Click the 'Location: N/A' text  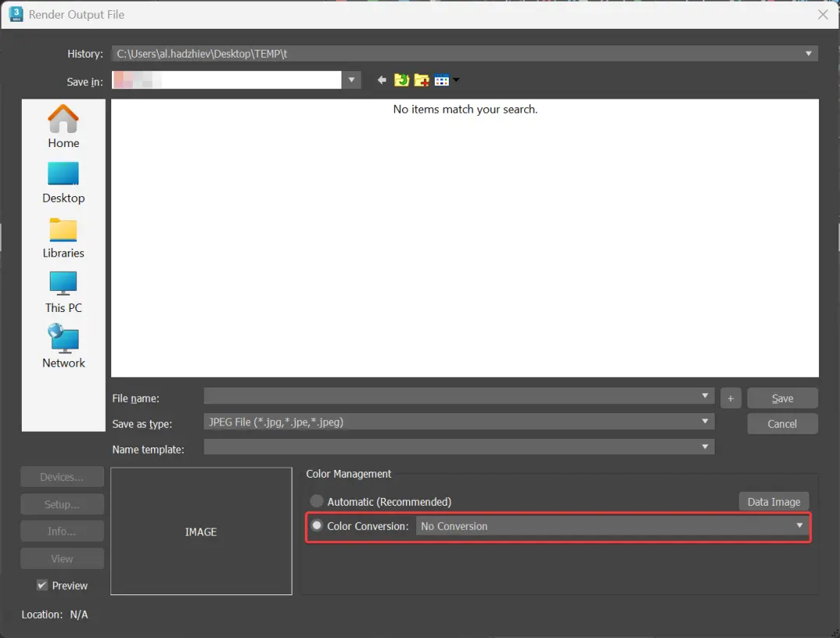pos(54,615)
